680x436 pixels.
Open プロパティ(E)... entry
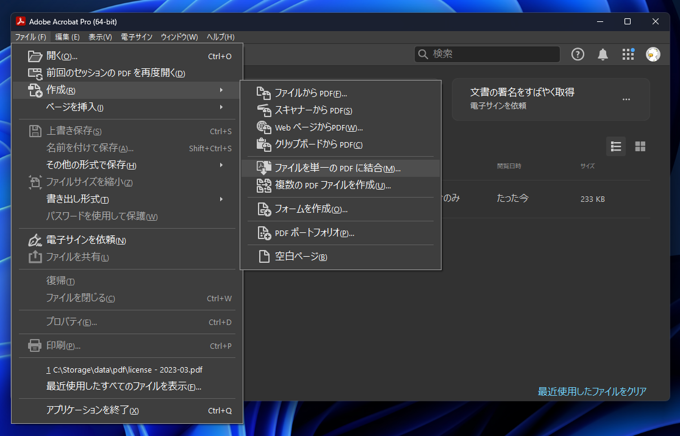coord(127,322)
